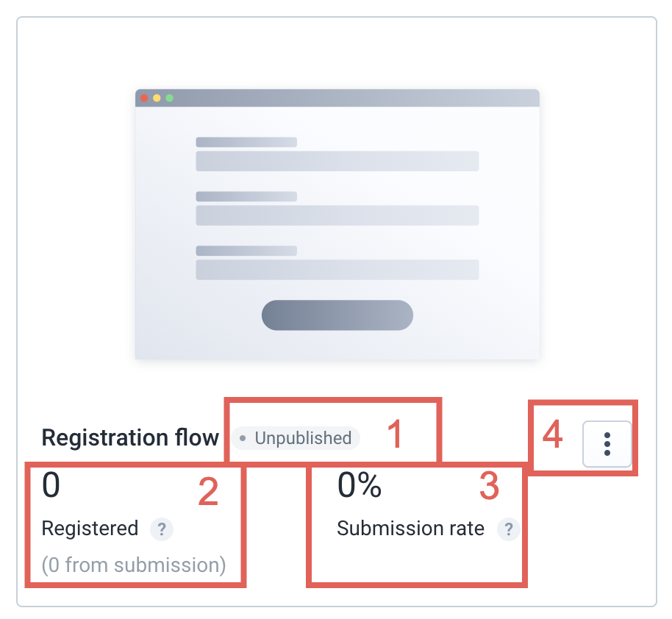Click the "(0 from submission)" text
The height and width of the screenshot is (619, 672).
(x=134, y=565)
